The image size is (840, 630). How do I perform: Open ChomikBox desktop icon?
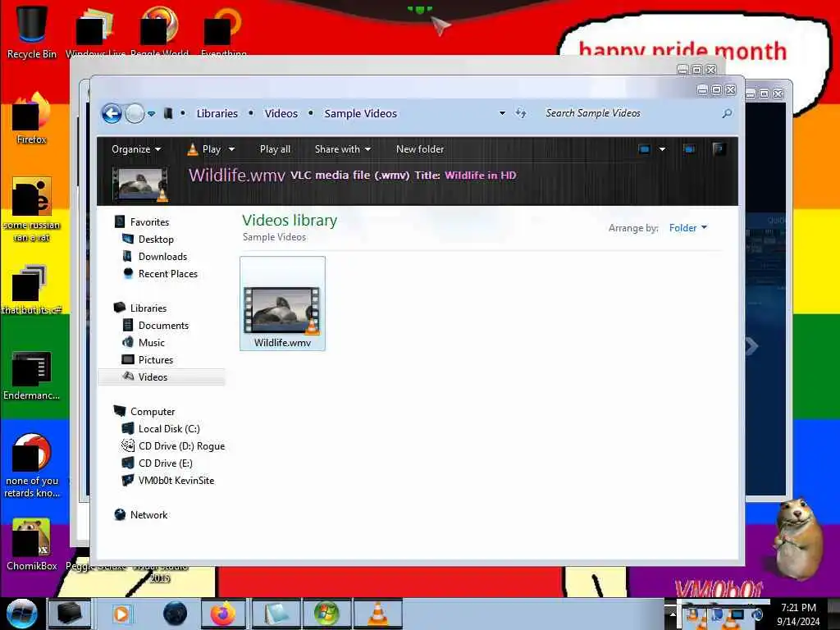tap(32, 546)
